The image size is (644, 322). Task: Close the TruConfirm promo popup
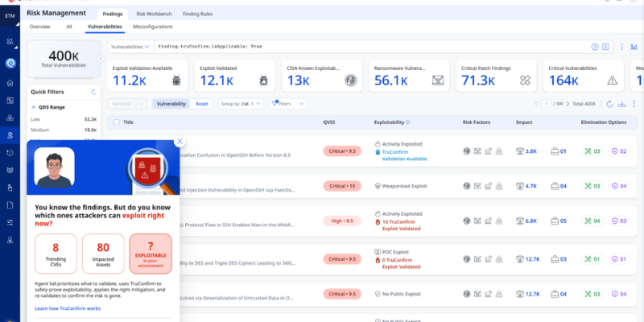click(180, 141)
